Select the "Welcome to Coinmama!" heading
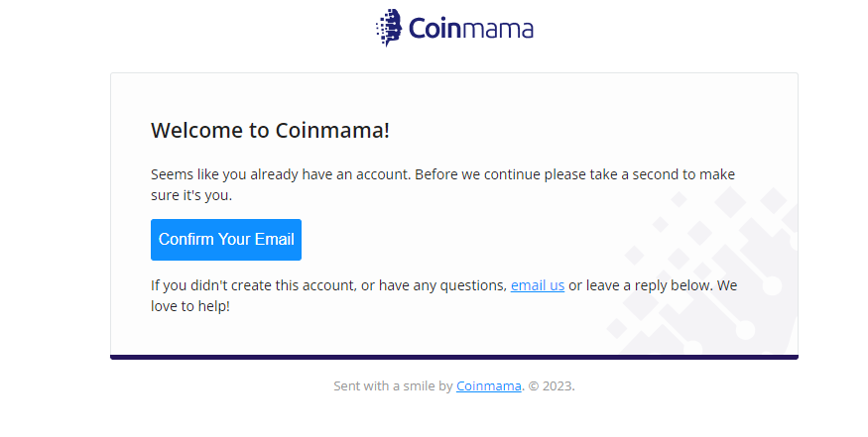 coord(270,131)
